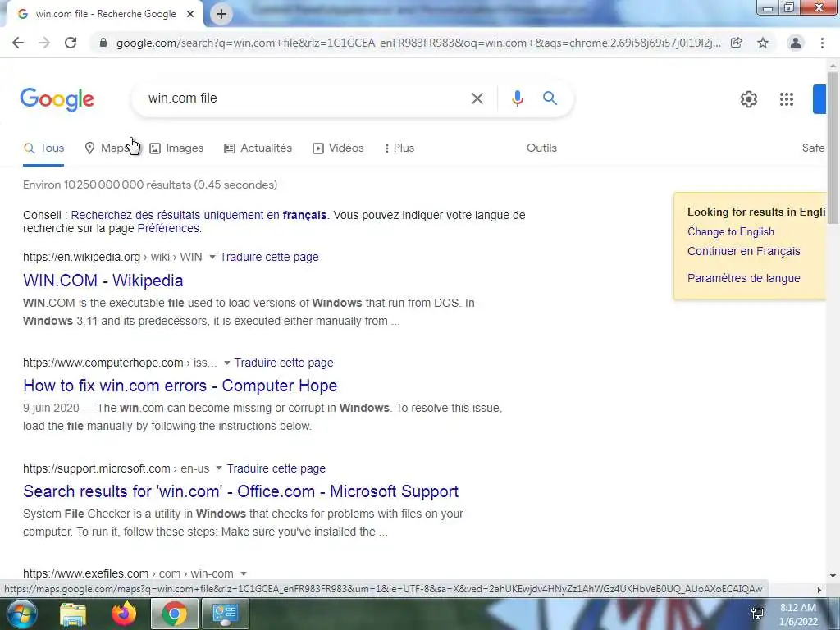Go to Google homepage via logo
This screenshot has width=840, height=630.
coord(57,99)
